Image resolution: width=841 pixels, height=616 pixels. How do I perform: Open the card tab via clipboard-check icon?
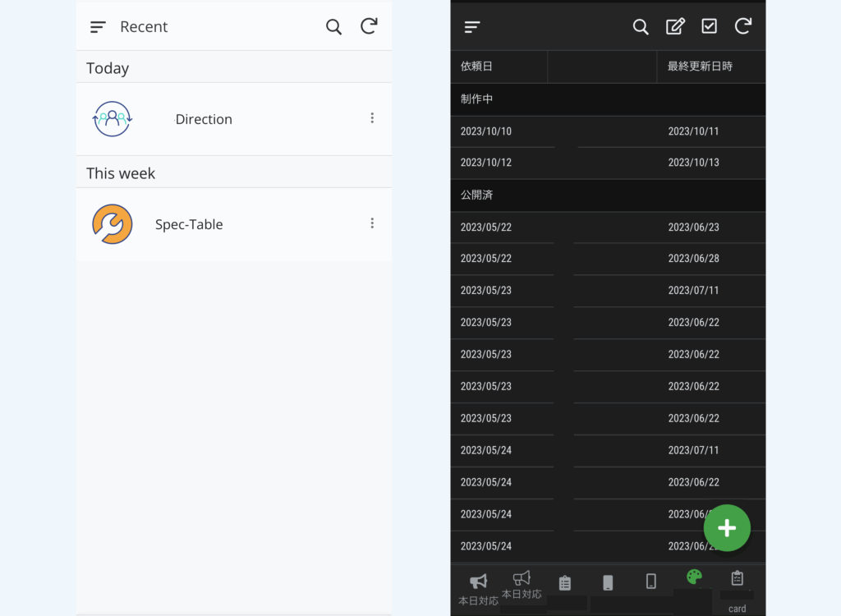coord(737,579)
